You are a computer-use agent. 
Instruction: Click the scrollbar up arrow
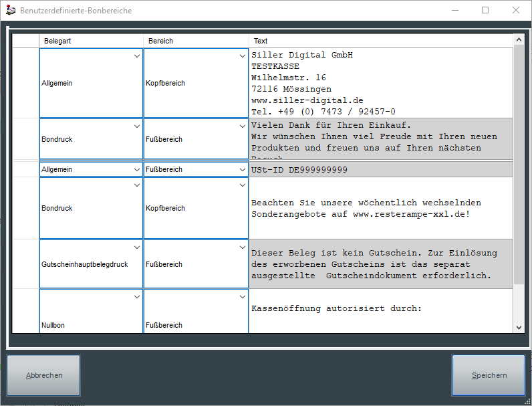519,41
